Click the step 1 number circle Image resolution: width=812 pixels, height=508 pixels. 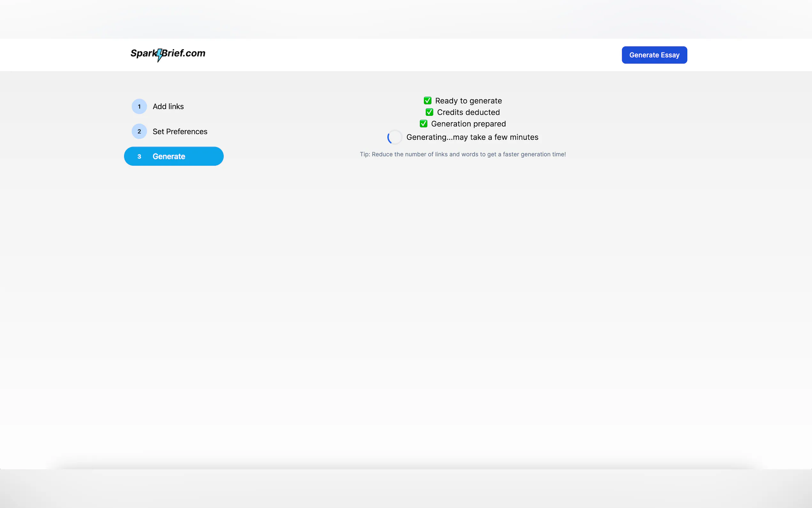click(x=139, y=107)
